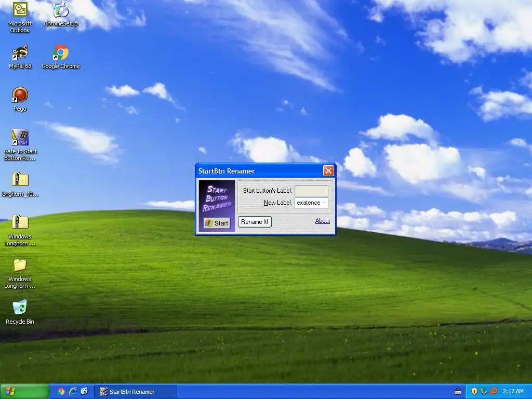Open the About link in StartBtn Renamer

pos(322,221)
